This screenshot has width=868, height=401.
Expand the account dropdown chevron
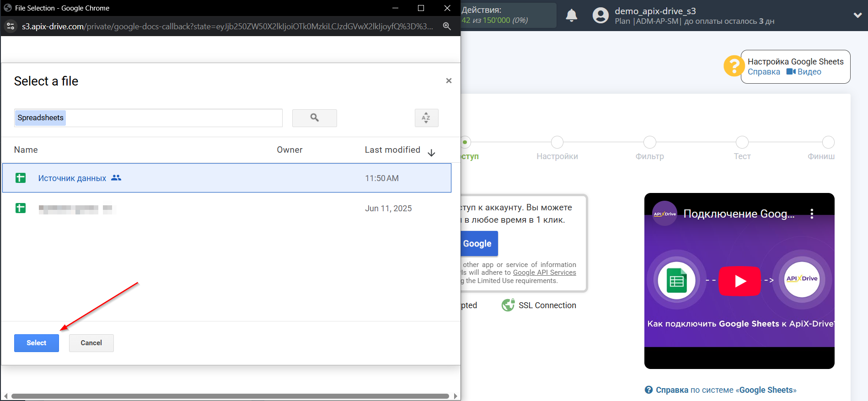pyautogui.click(x=857, y=15)
